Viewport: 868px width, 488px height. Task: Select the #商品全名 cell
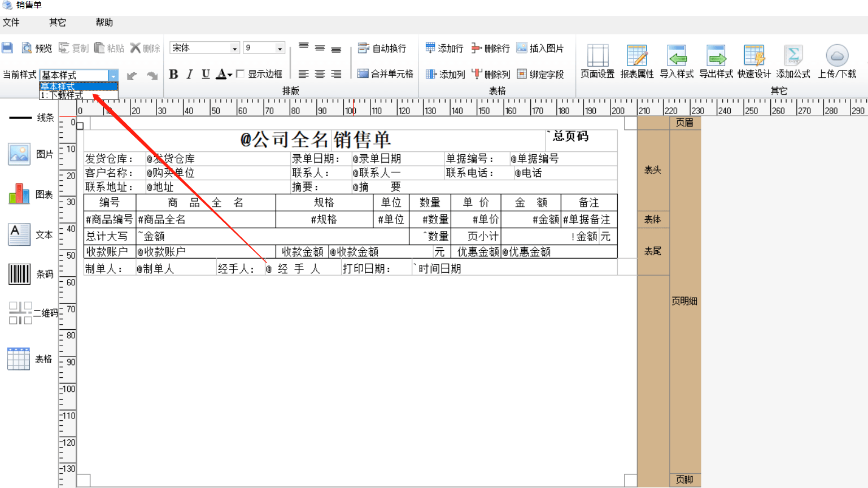[206, 220]
